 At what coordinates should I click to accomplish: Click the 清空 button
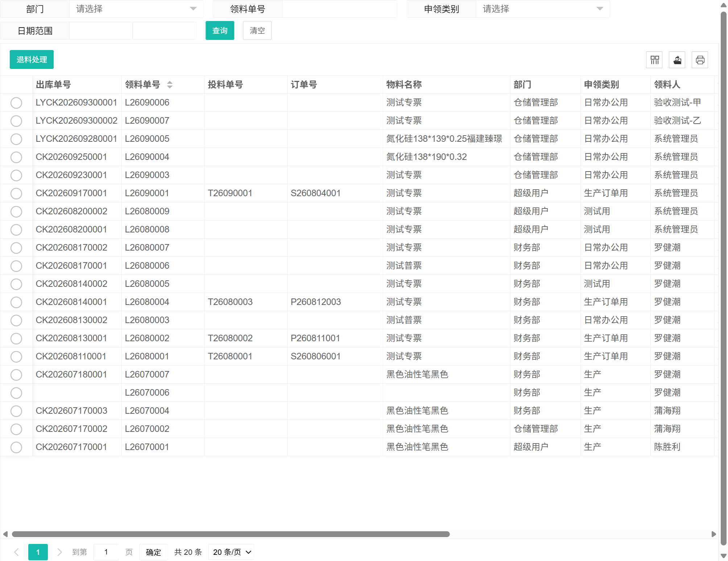coord(257,30)
